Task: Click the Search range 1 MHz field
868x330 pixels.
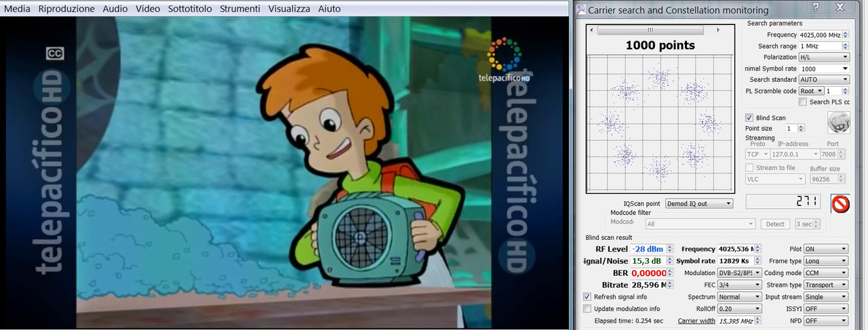Action: coord(820,46)
